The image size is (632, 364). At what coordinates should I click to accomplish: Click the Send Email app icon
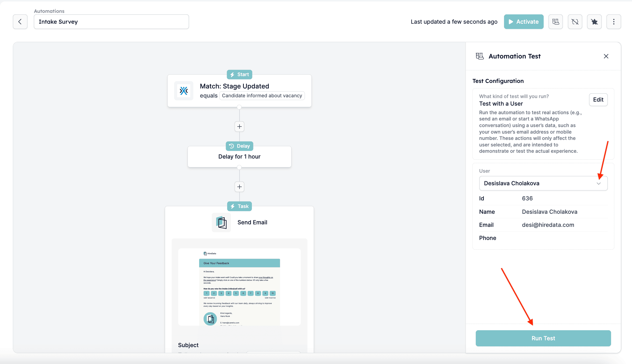coord(221,222)
